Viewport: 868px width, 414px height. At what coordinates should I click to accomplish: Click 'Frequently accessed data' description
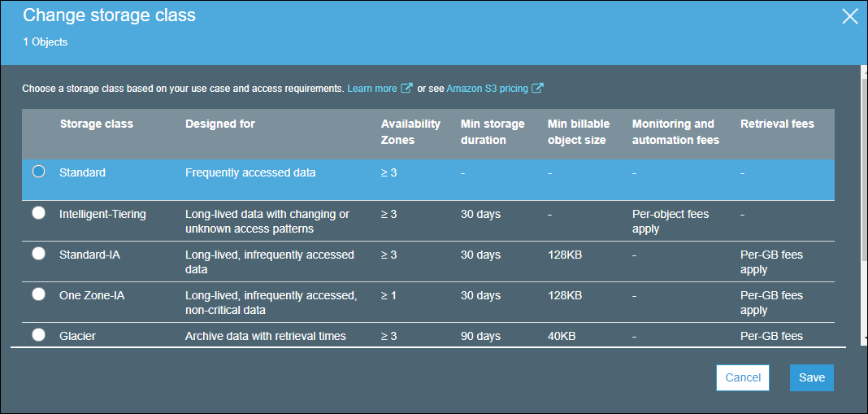[251, 173]
